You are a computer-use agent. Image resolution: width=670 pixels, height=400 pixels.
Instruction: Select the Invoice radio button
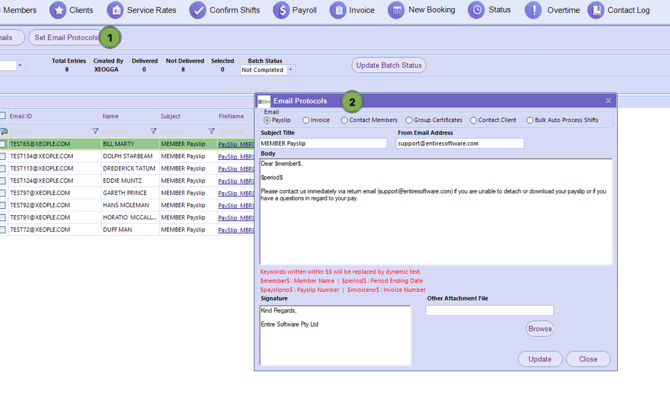click(306, 121)
